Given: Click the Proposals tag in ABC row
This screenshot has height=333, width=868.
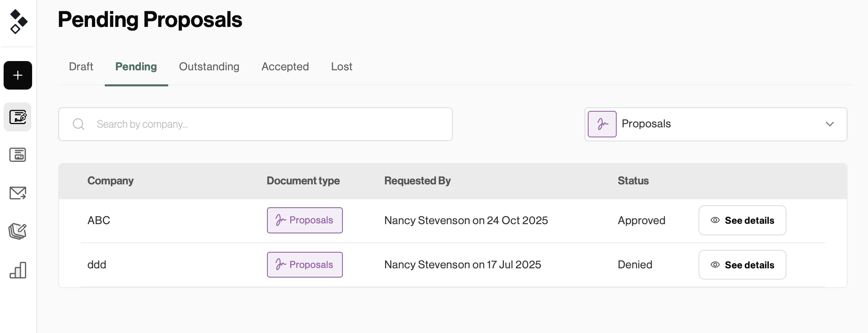Looking at the screenshot, I should [305, 220].
